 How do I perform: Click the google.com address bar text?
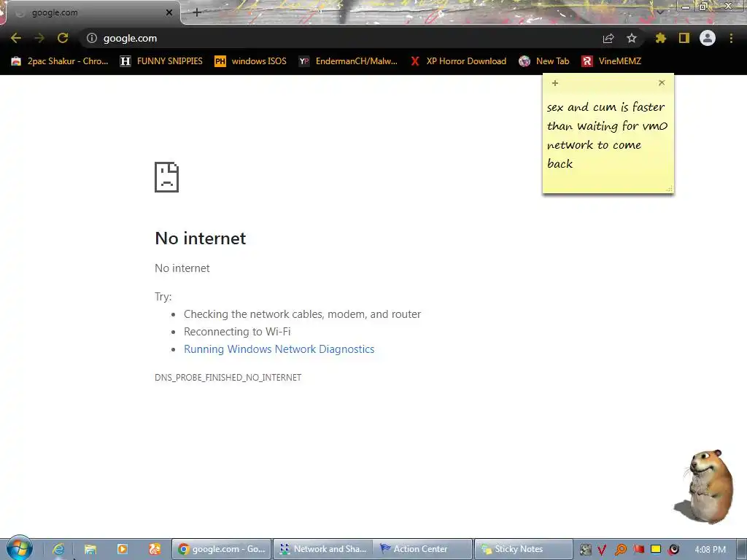[130, 38]
